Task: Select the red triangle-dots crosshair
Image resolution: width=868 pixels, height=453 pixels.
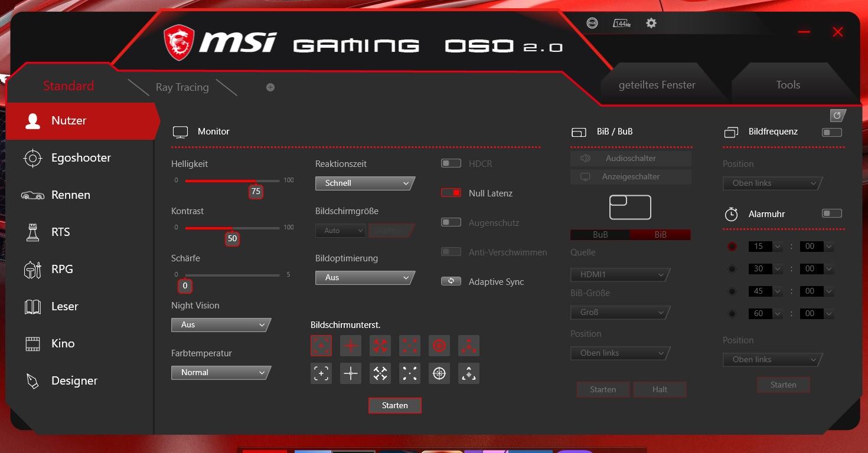Action: 469,346
